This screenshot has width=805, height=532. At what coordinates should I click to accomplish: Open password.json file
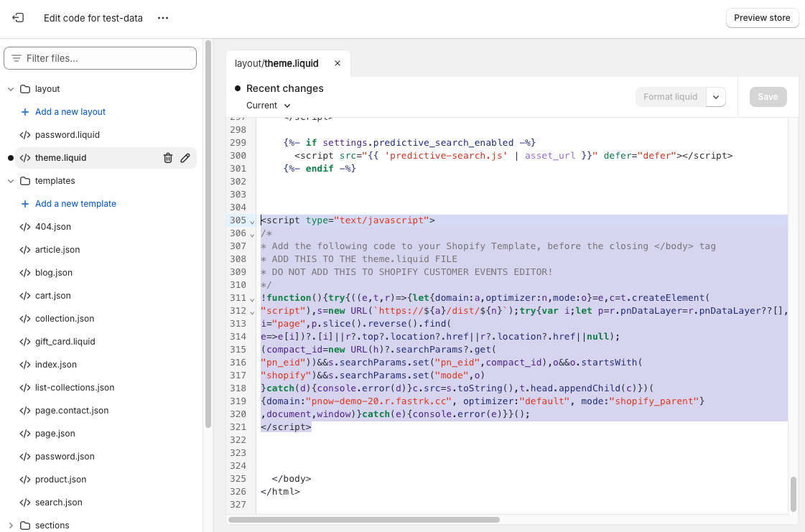(x=65, y=457)
